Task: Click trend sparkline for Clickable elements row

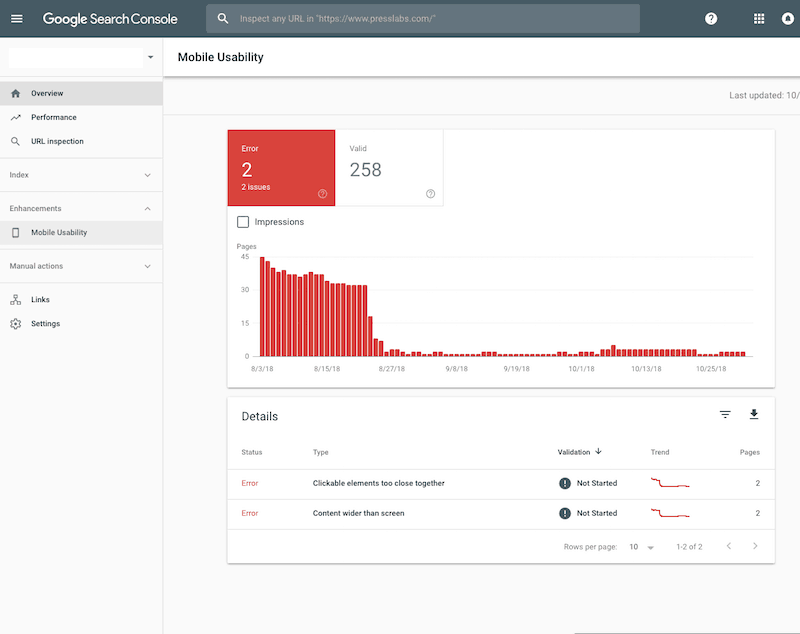Action: [670, 483]
